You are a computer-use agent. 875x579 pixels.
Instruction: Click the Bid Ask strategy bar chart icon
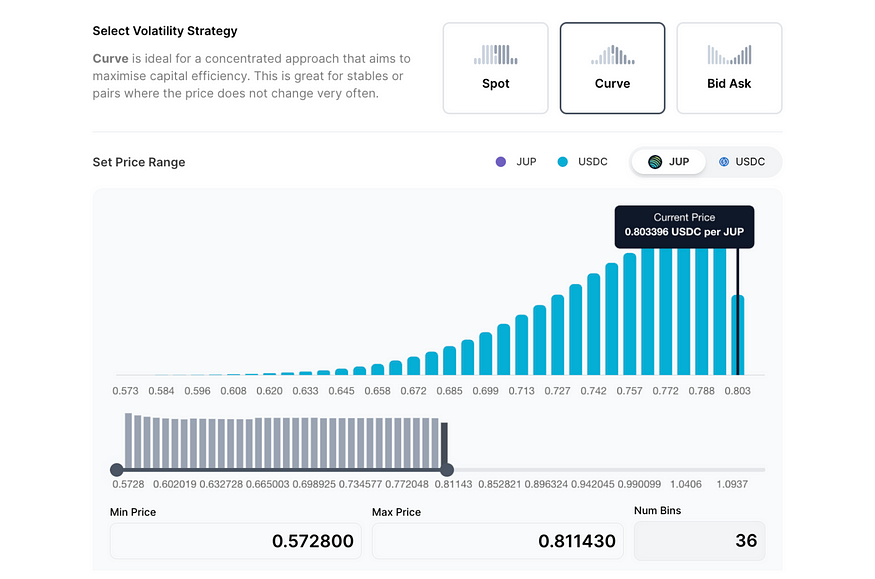click(x=729, y=55)
